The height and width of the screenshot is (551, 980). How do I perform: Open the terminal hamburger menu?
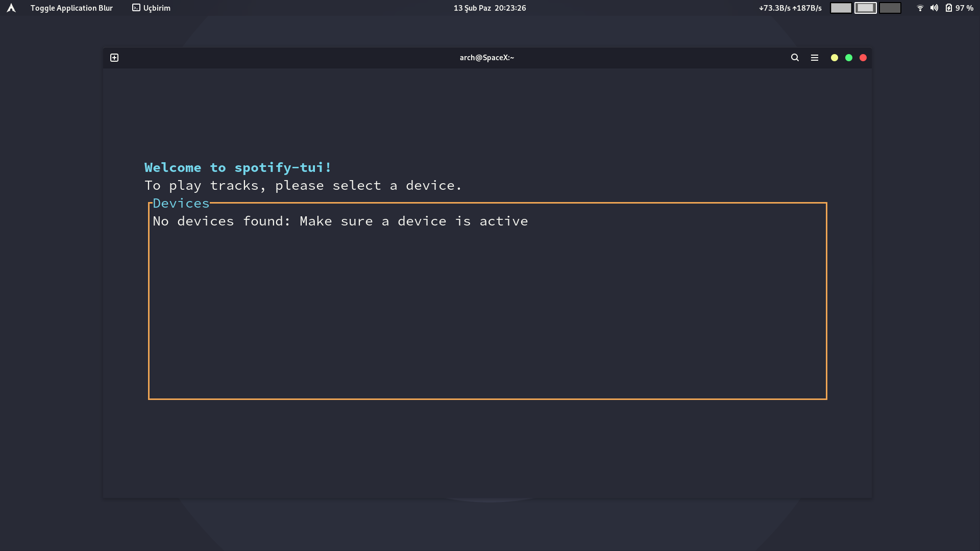tap(815, 58)
